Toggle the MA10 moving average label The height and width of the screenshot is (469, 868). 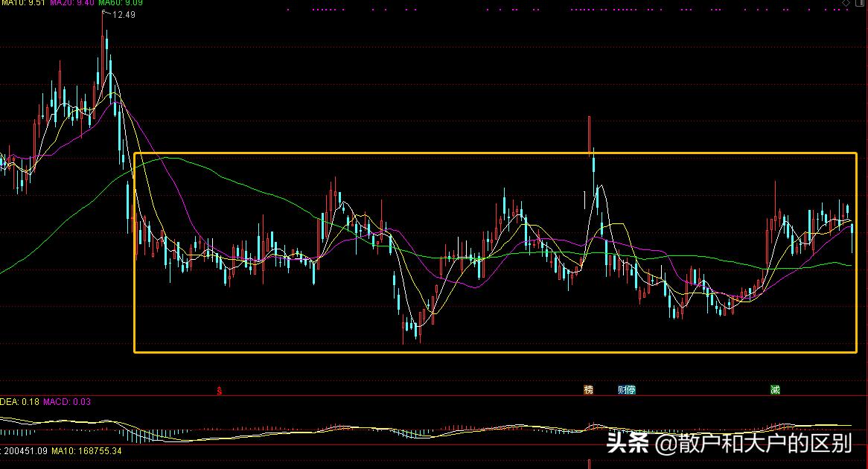pos(21,4)
